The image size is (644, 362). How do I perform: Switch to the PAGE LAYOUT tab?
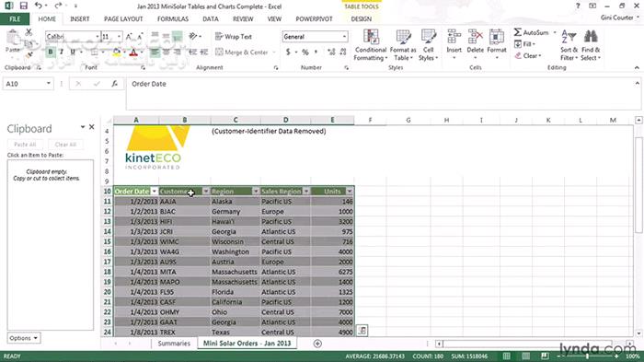[123, 19]
